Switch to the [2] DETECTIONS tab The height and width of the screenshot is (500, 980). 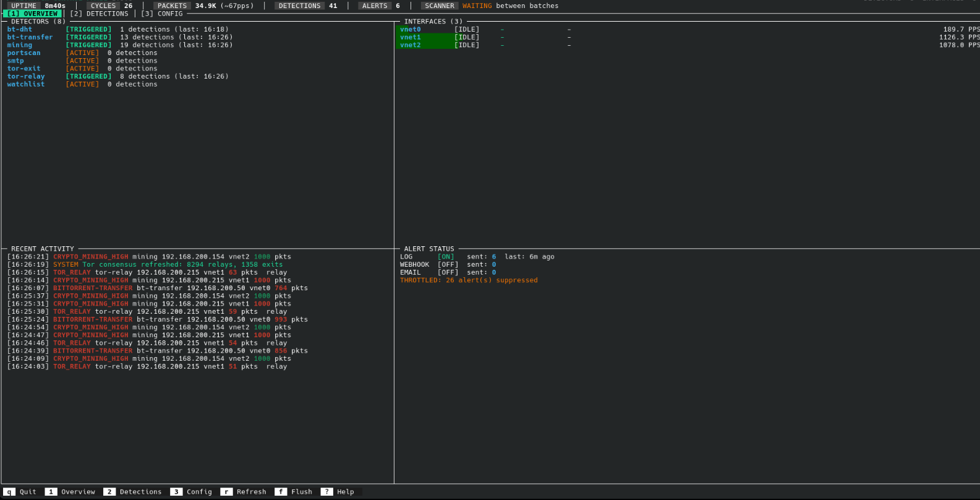[99, 14]
